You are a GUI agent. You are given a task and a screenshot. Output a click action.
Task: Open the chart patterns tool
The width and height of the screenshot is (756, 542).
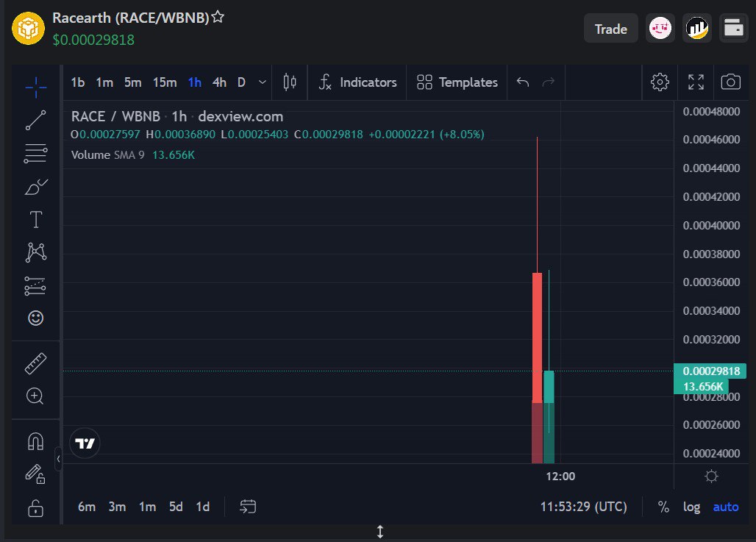pos(36,252)
